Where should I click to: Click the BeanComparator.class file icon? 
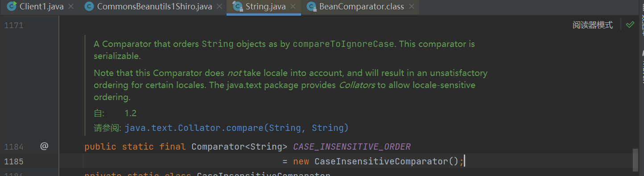(x=311, y=7)
